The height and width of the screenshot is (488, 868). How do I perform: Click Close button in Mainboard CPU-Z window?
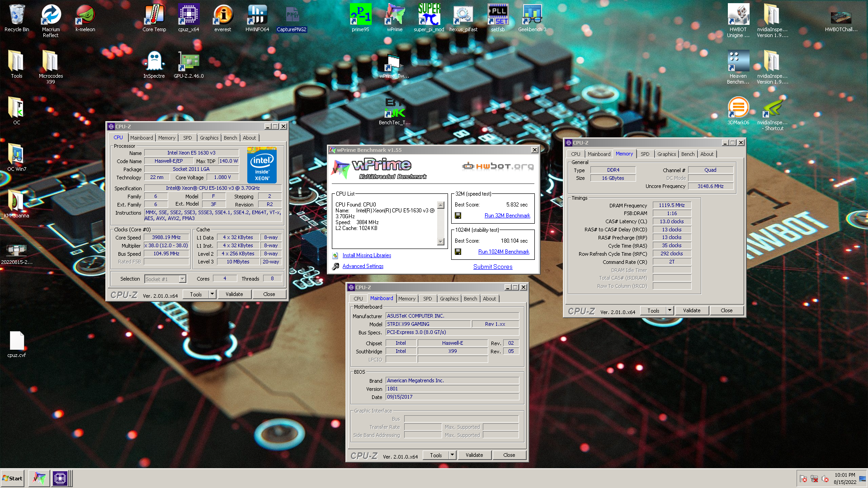[x=509, y=455]
